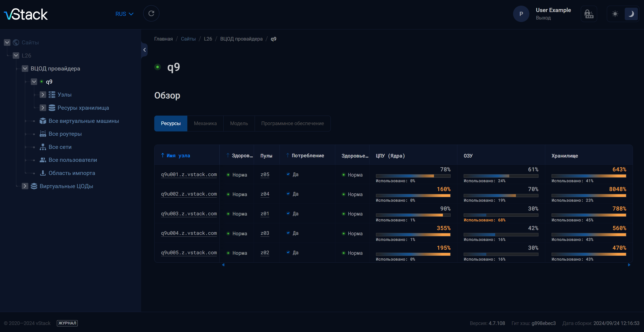
Task: Open Все сети in sidebar
Action: (x=60, y=147)
